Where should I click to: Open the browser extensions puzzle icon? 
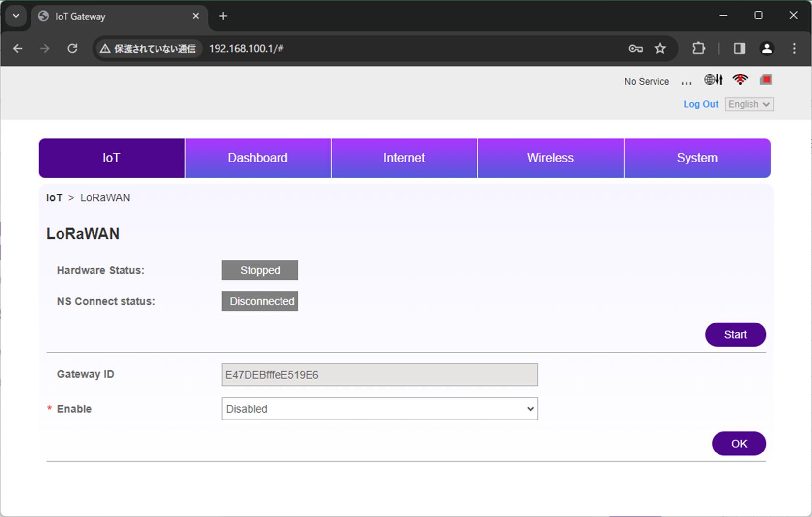tap(698, 48)
